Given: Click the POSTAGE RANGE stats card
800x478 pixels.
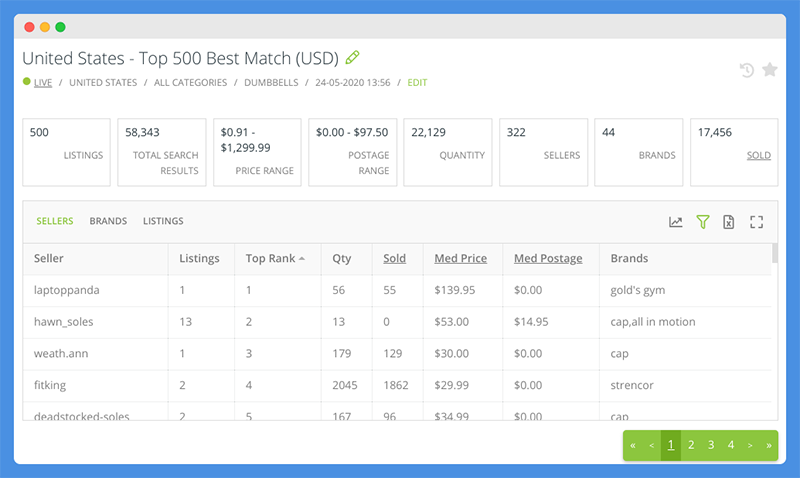Looking at the screenshot, I should click(x=353, y=152).
